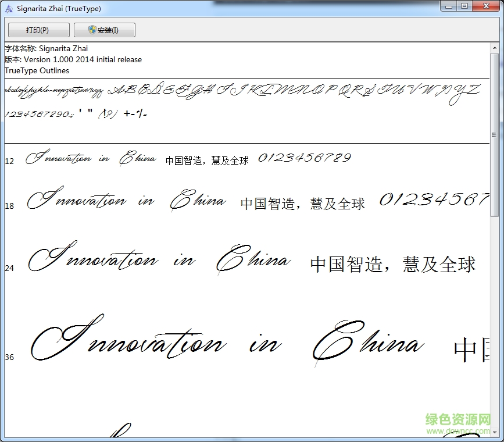Open the www.downcc.com watermark link
The width and height of the screenshot is (504, 442).
tap(457, 429)
